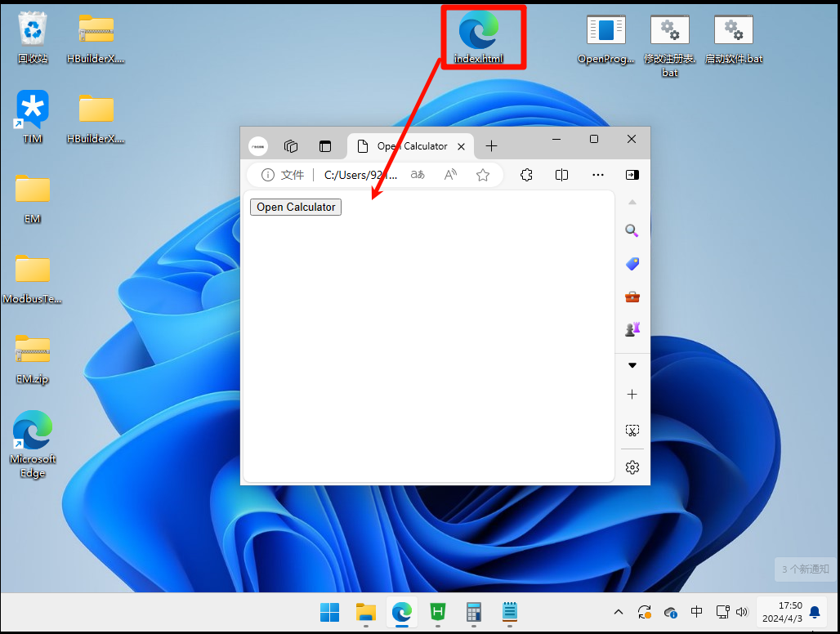Select 启动软件.bat desktop file

(x=734, y=38)
